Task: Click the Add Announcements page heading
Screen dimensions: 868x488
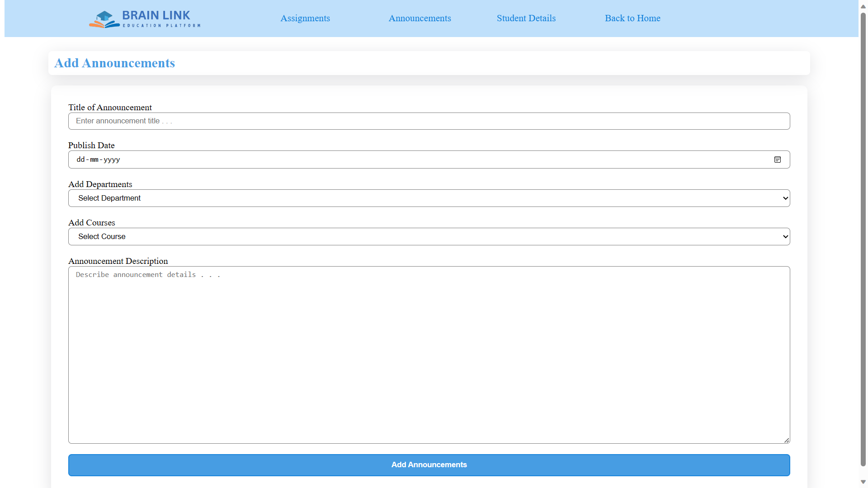Action: tap(114, 63)
